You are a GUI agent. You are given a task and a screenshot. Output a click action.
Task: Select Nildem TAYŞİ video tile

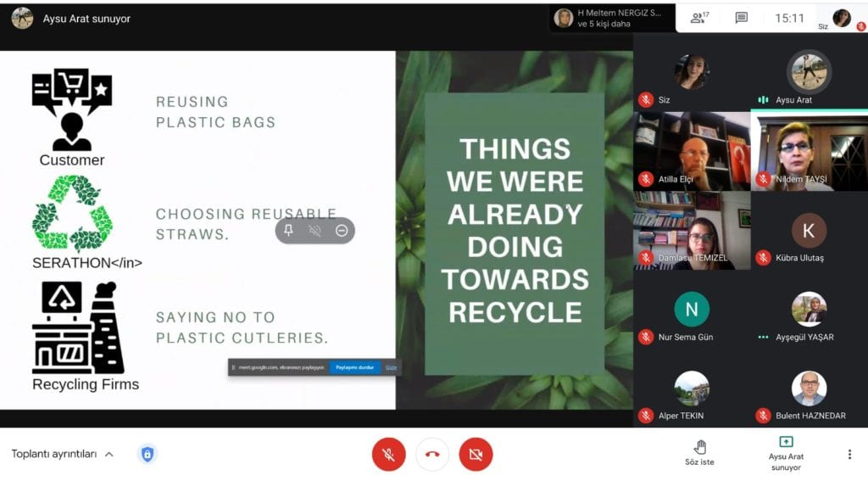pos(810,151)
